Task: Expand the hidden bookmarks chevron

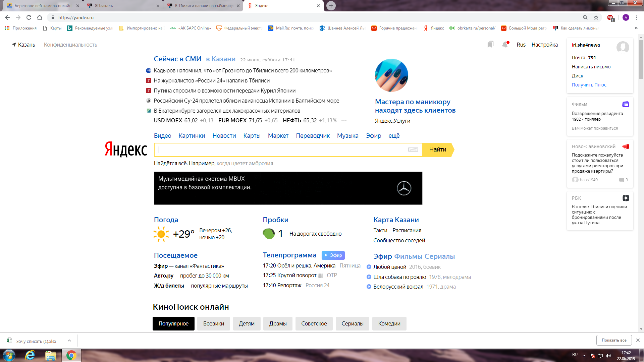Action: [x=636, y=28]
